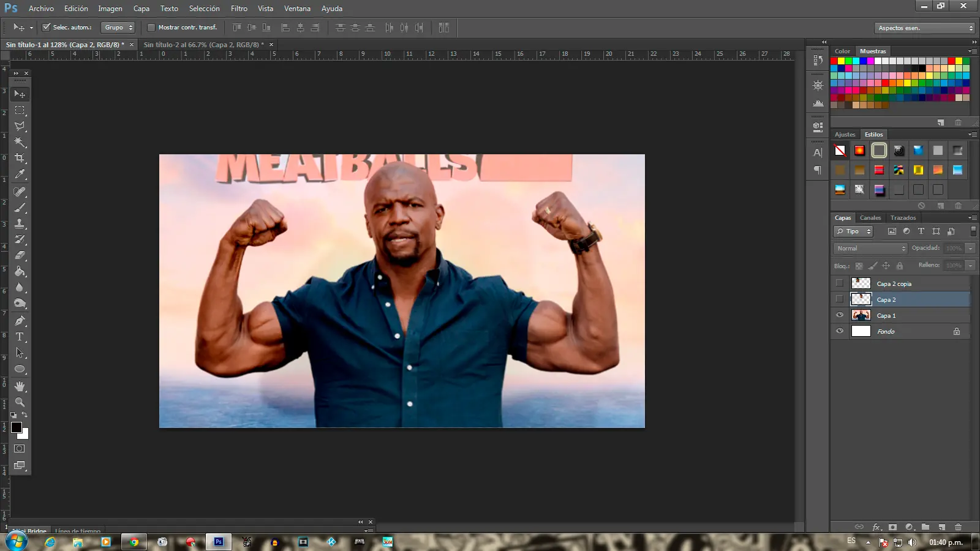Select the Capa 1 layer thumbnail

coord(861,315)
